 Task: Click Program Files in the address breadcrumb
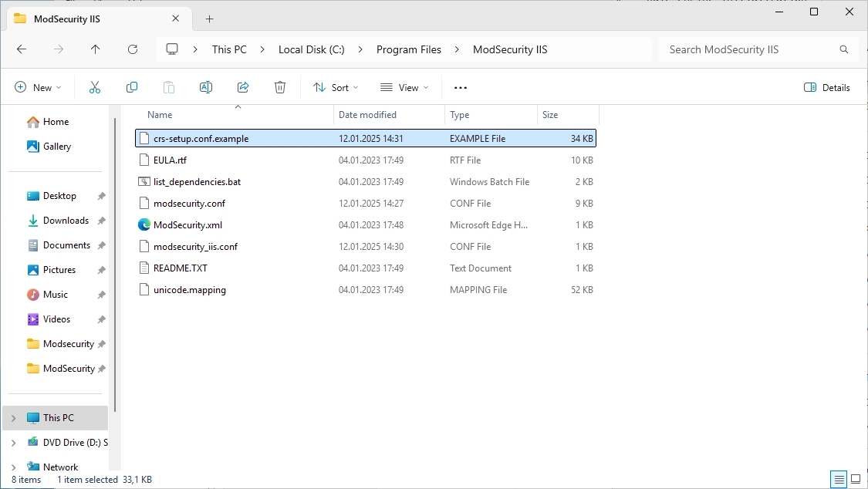(409, 49)
